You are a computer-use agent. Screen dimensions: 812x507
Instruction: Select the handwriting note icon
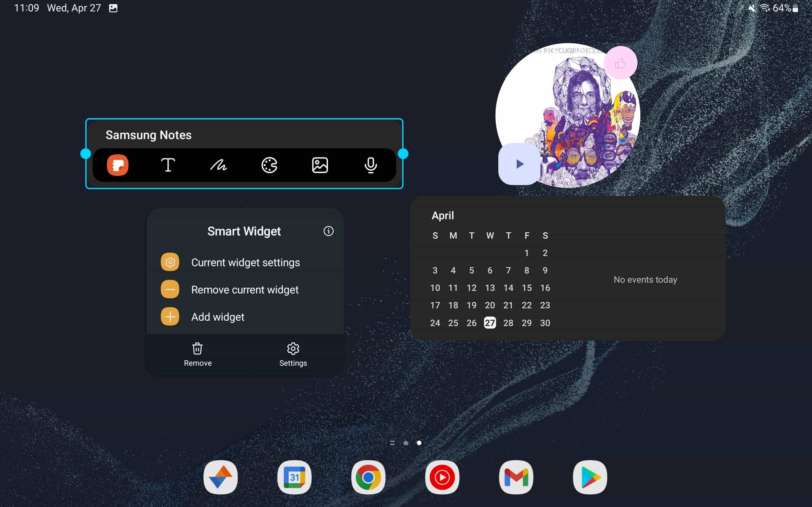pos(219,165)
